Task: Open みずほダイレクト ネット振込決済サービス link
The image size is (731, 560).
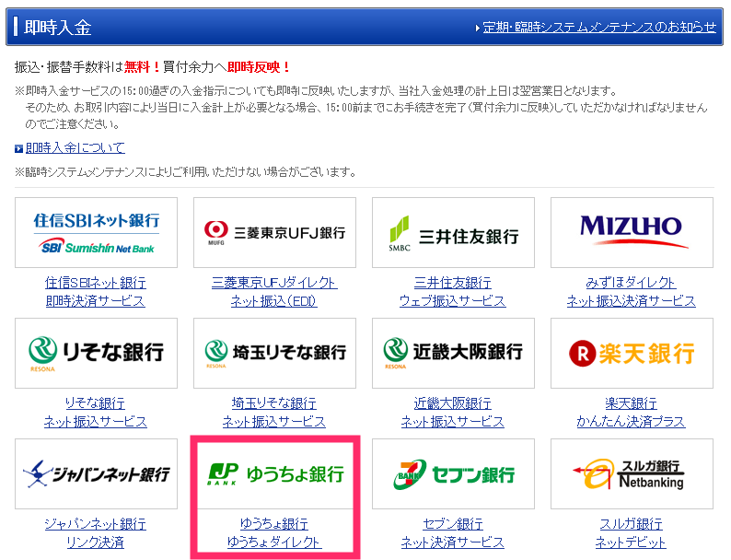Action: coord(632,292)
